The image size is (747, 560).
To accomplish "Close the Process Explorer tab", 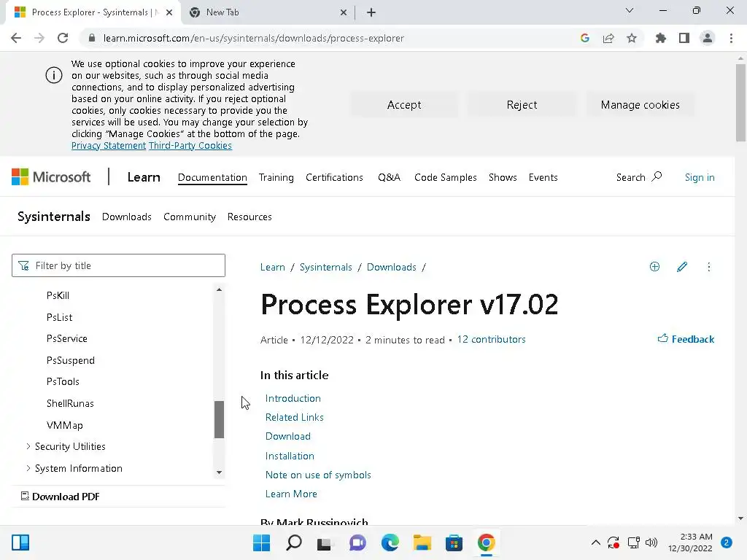I will [x=169, y=12].
